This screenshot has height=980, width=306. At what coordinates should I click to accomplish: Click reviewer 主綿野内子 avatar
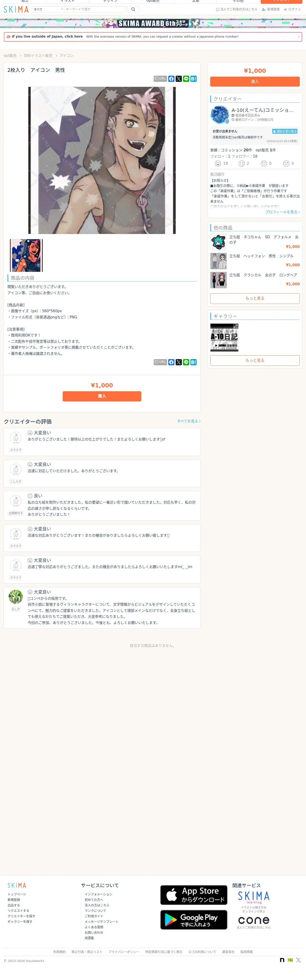pyautogui.click(x=16, y=501)
